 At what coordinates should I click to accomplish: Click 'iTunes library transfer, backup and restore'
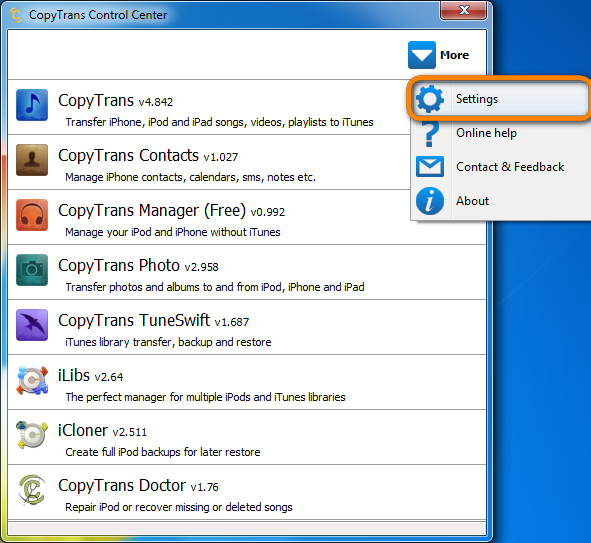(x=168, y=342)
